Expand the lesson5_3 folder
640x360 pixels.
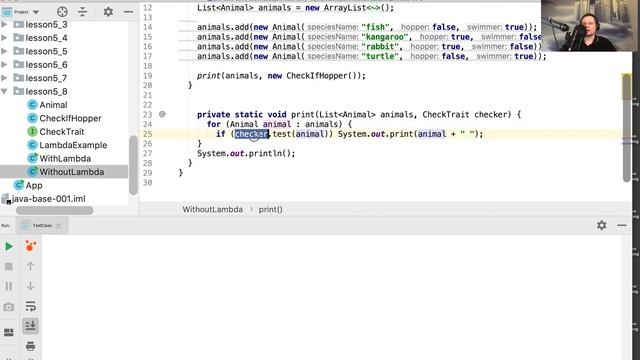[x=4, y=25]
